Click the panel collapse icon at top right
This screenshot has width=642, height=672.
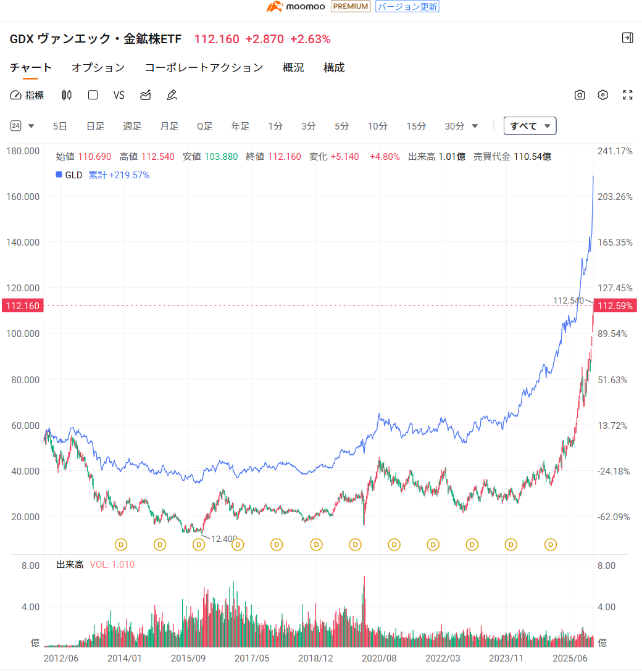coord(627,38)
